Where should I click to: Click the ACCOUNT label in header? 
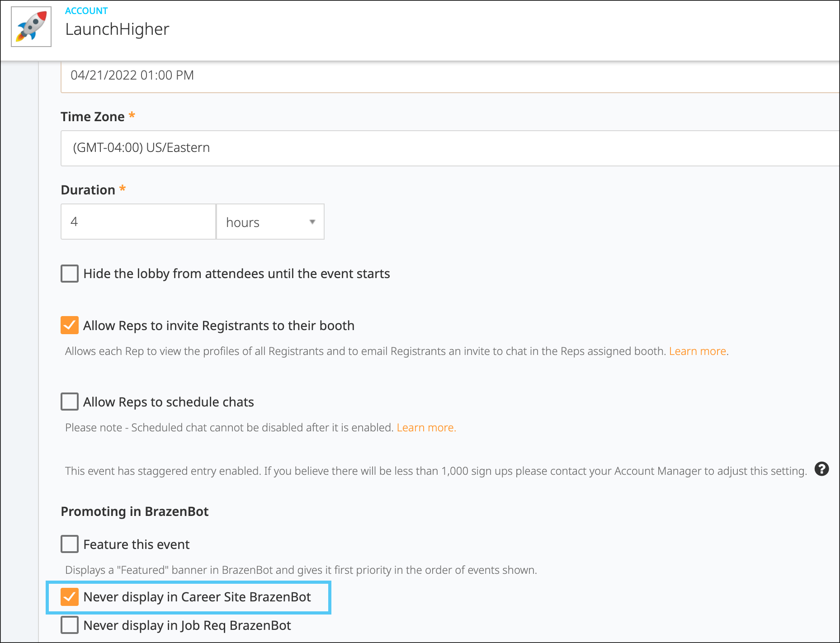(86, 11)
